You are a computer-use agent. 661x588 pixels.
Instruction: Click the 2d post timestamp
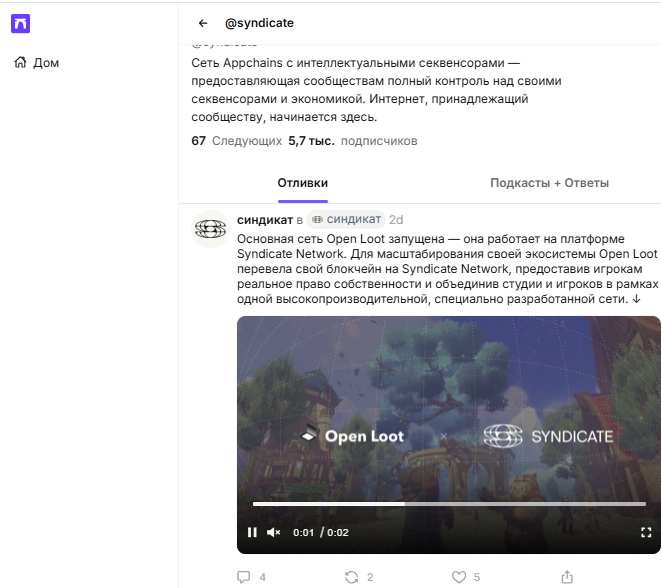point(396,220)
